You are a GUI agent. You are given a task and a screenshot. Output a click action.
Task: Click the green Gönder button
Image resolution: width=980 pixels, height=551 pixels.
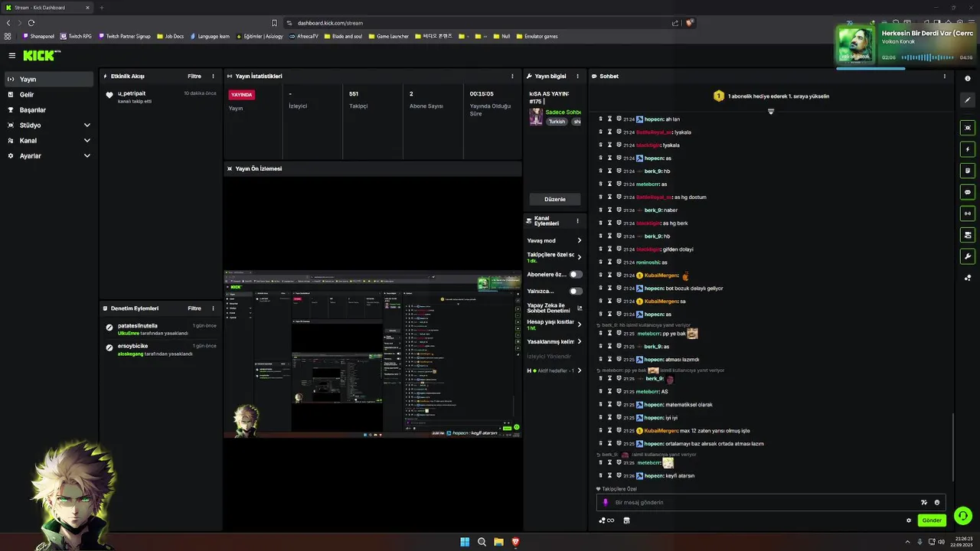click(932, 520)
